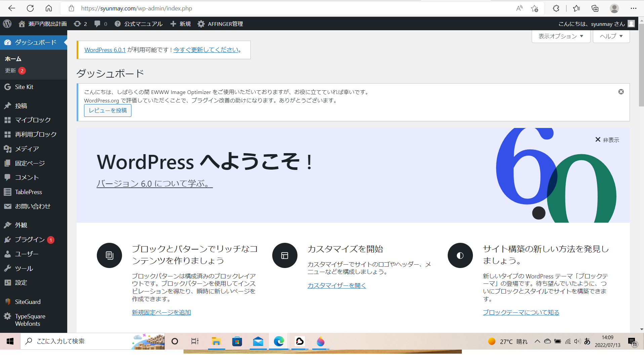Open the WordPress logo menu in admin bar
Screen dimensions: 644x356
(x=7, y=24)
